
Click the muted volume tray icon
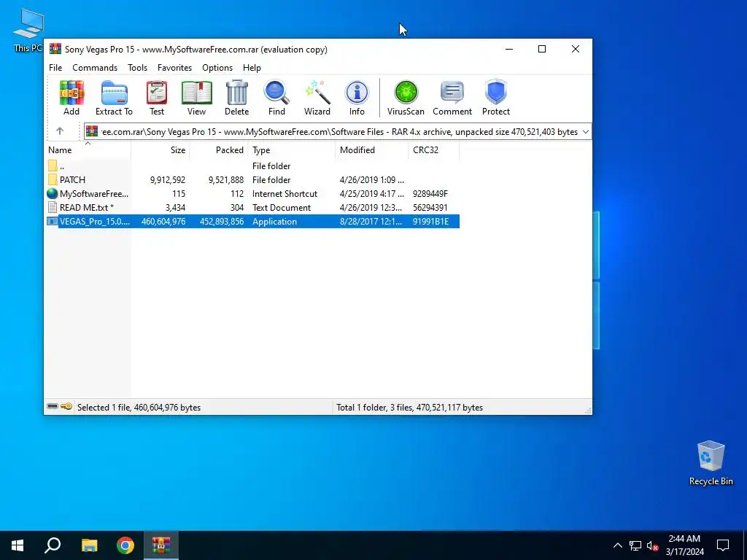point(653,545)
